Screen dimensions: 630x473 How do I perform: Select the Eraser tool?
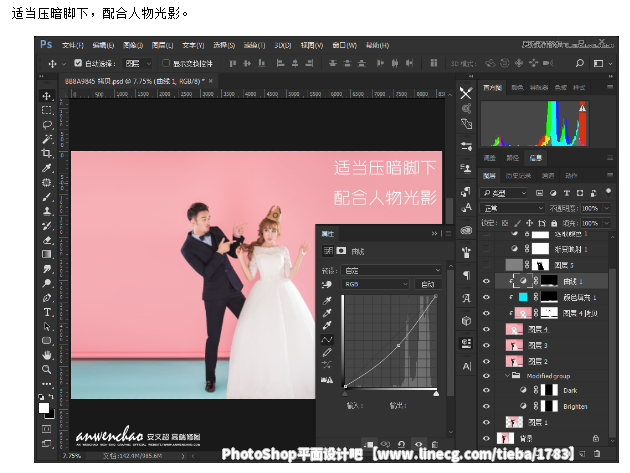coord(47,240)
